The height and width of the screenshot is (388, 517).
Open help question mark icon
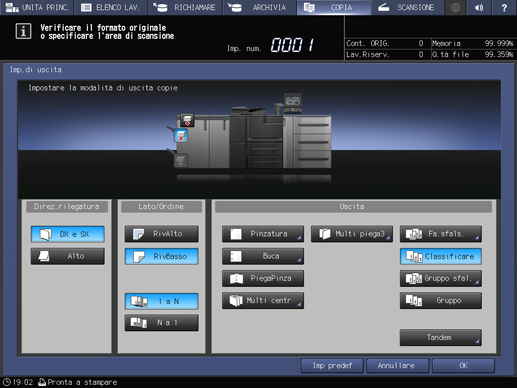(x=504, y=7)
